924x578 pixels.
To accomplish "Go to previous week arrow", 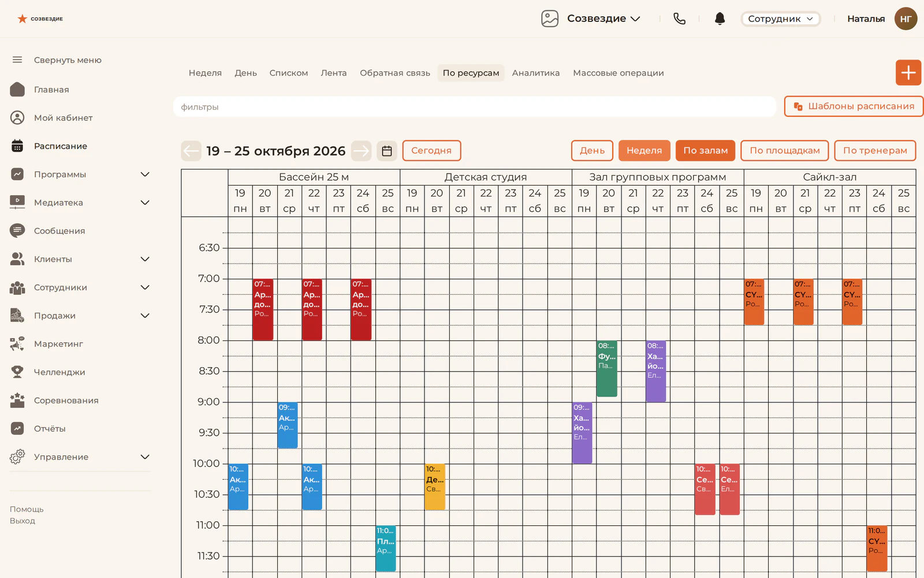I will (x=191, y=151).
